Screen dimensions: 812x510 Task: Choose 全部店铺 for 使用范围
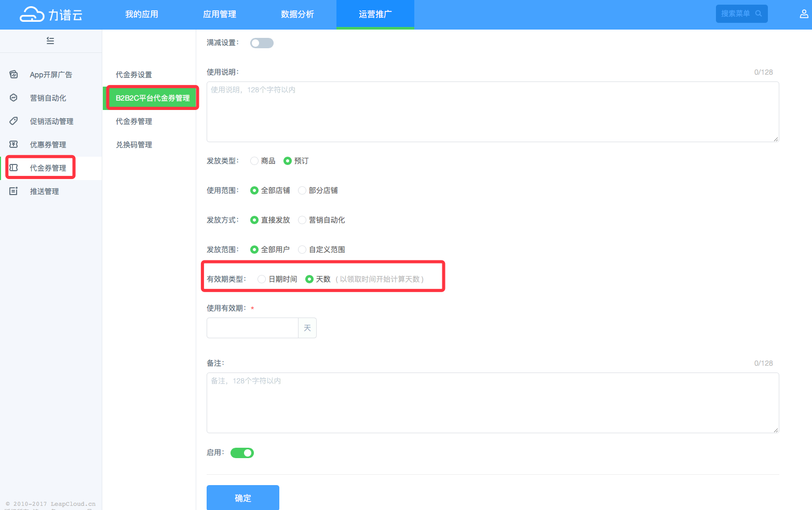[254, 190]
